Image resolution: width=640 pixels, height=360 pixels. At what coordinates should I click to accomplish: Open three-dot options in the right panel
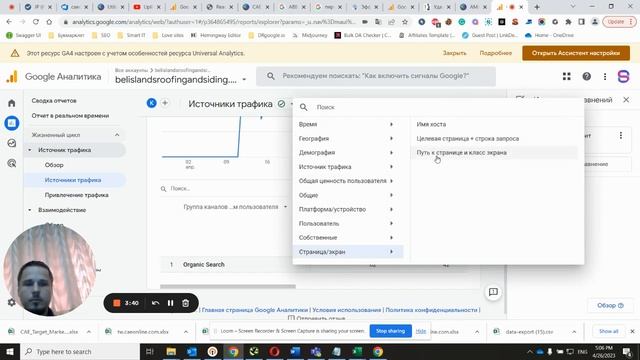[621, 136]
